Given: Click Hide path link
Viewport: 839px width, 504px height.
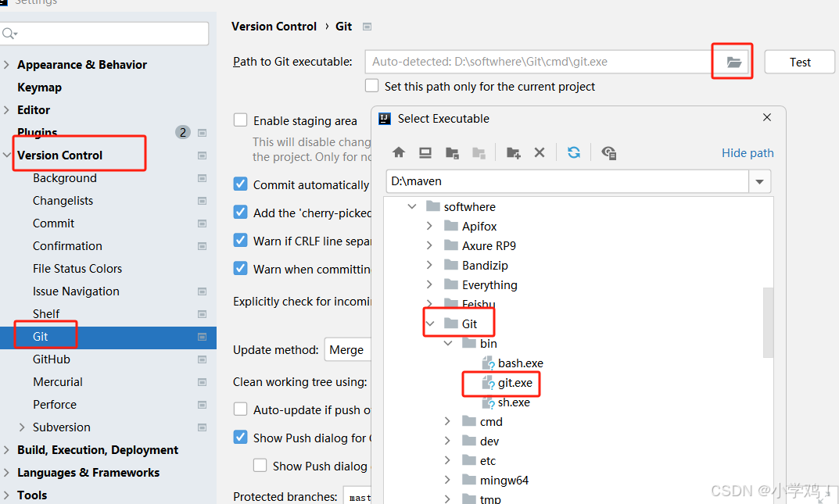Looking at the screenshot, I should click(748, 153).
